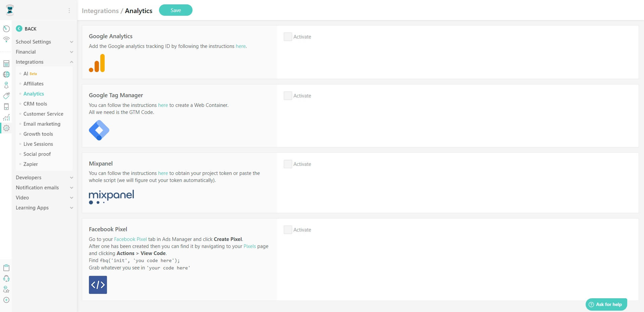Click the Ask for help button
The height and width of the screenshot is (312, 644).
pos(606,304)
